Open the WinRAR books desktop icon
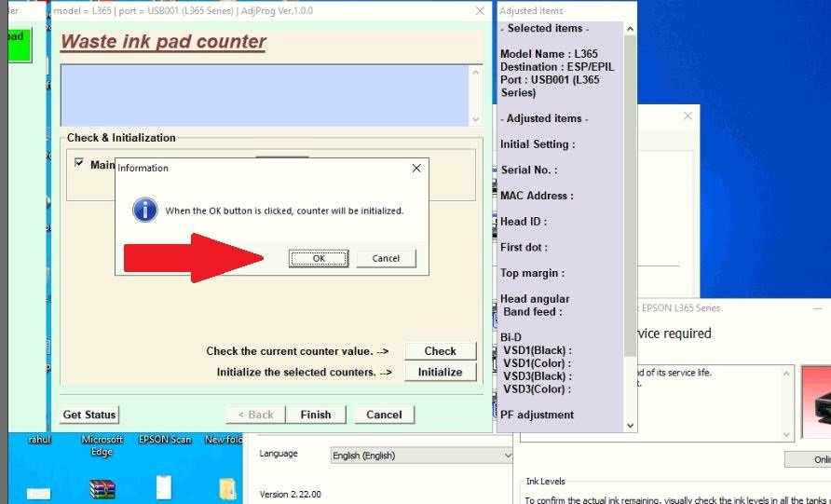 [102, 487]
